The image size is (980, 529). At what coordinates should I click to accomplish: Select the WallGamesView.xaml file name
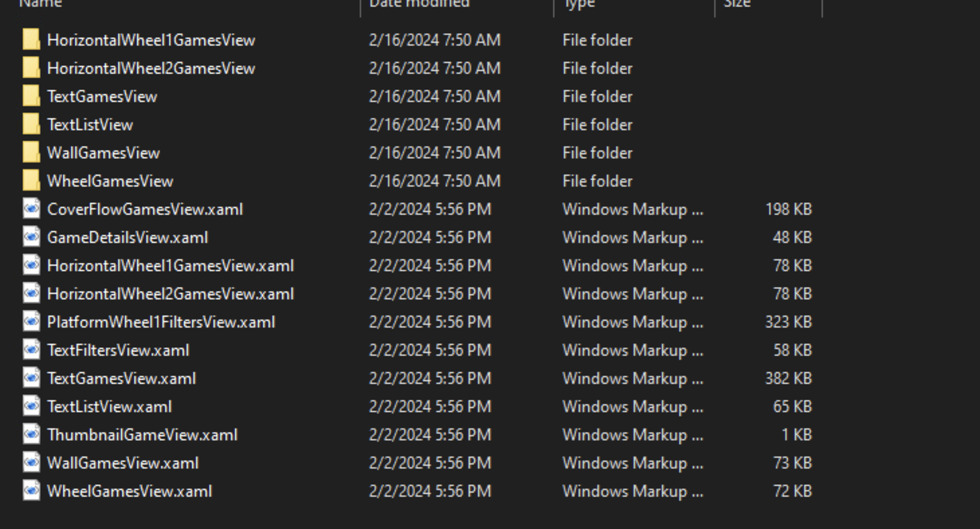pyautogui.click(x=123, y=463)
